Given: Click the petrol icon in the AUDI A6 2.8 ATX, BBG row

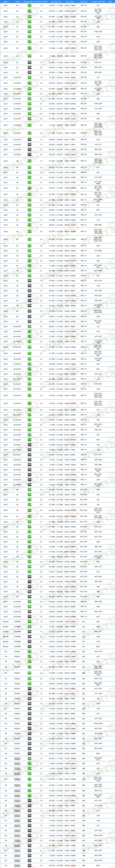Looking at the screenshot, I should coord(30,251).
